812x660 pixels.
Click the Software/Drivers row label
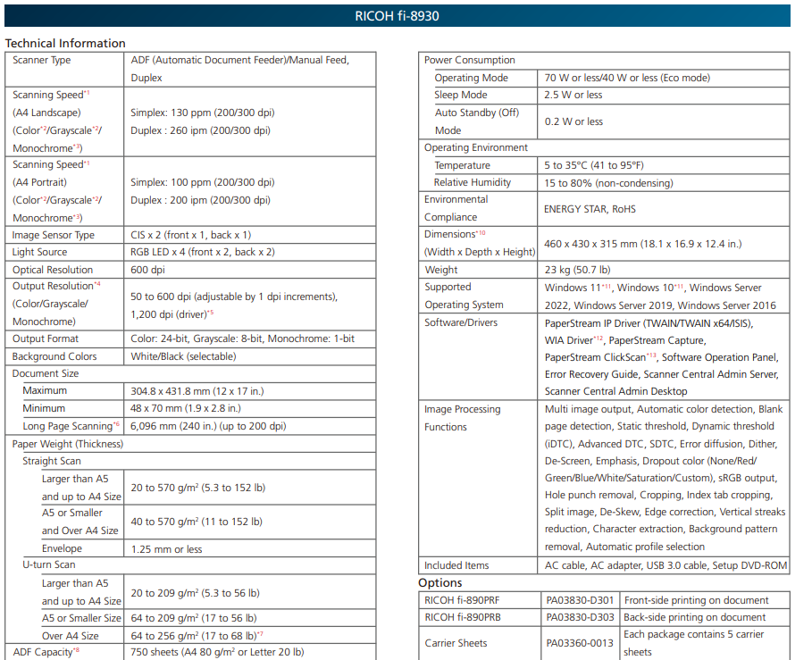tap(461, 322)
